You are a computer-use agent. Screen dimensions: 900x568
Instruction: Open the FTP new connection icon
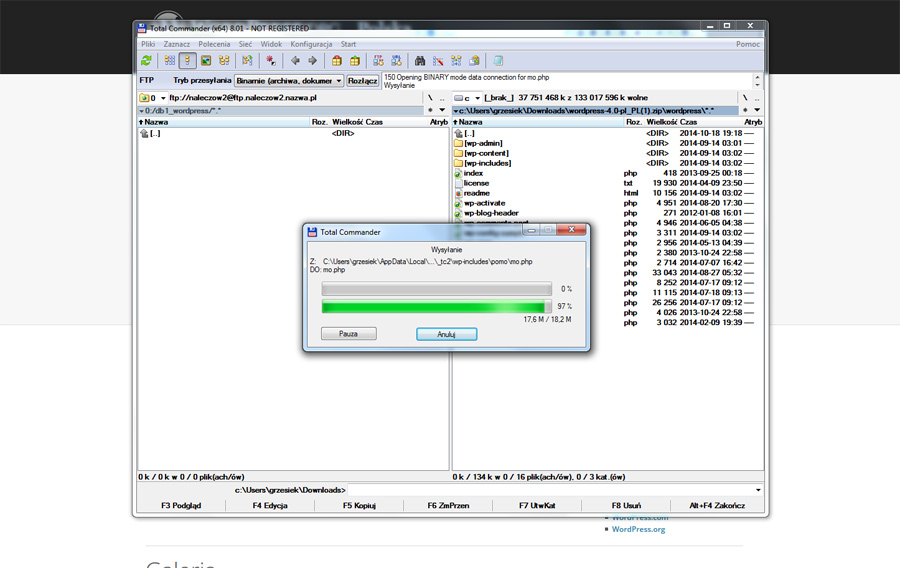(x=396, y=61)
